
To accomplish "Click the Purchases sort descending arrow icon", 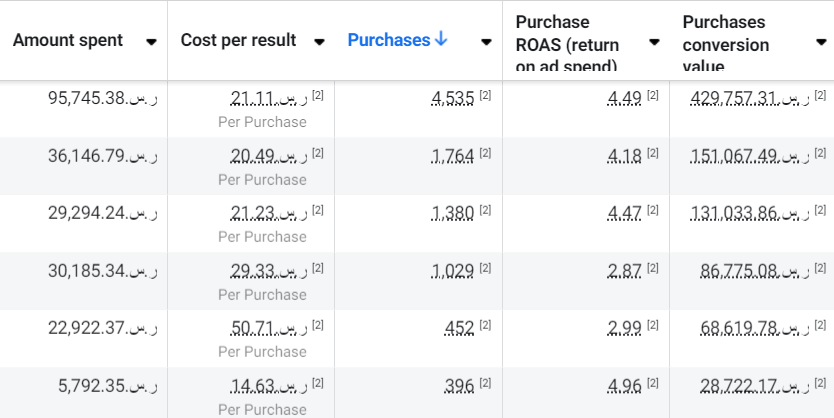I will point(441,40).
